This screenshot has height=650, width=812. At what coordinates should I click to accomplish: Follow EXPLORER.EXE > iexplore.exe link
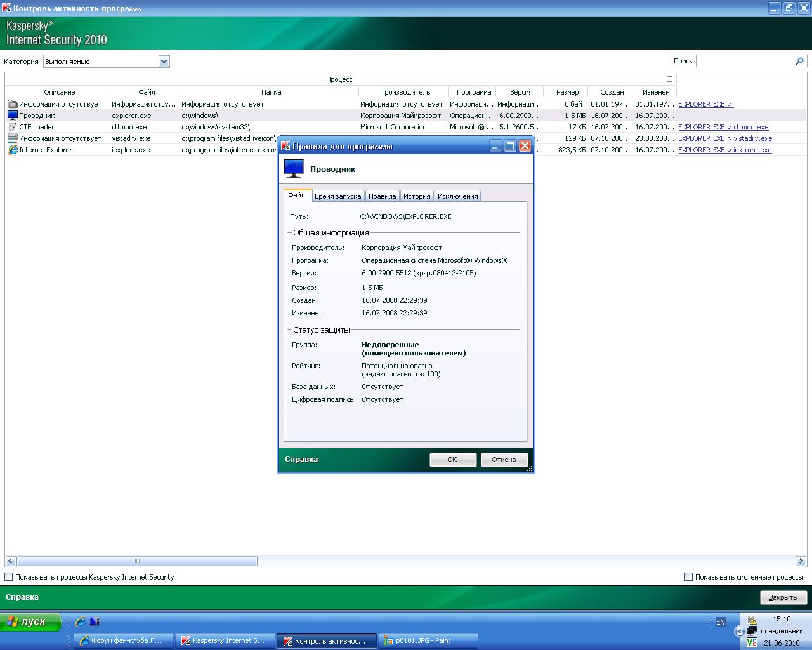(x=725, y=150)
